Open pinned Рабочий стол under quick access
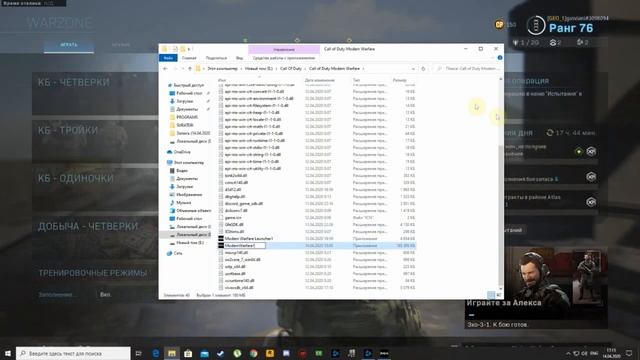 coord(189,93)
